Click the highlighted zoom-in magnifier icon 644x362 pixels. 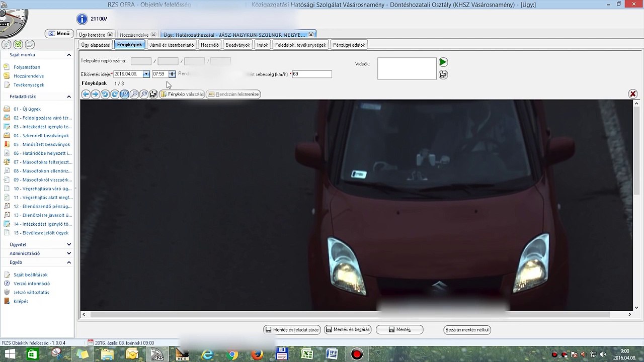click(x=124, y=94)
